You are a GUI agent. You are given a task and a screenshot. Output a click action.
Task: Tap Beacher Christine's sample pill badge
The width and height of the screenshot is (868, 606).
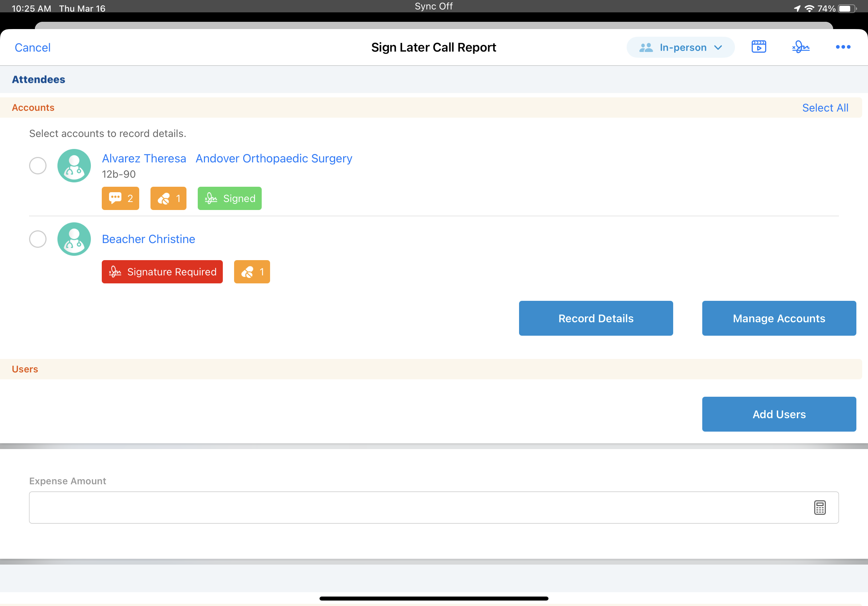point(252,272)
